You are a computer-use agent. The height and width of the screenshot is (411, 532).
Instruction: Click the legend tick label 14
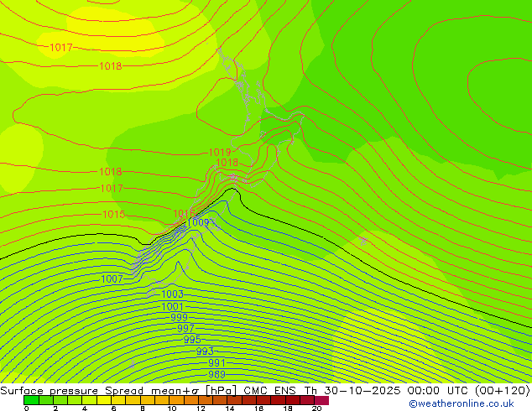230,408
